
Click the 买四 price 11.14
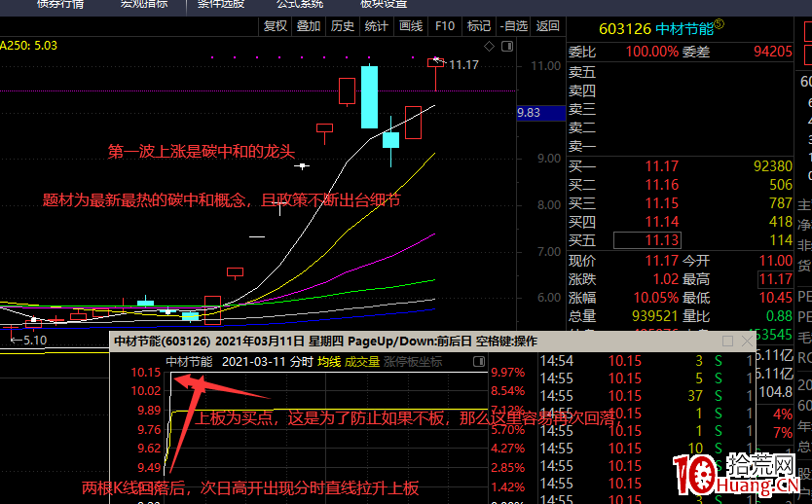pos(661,222)
